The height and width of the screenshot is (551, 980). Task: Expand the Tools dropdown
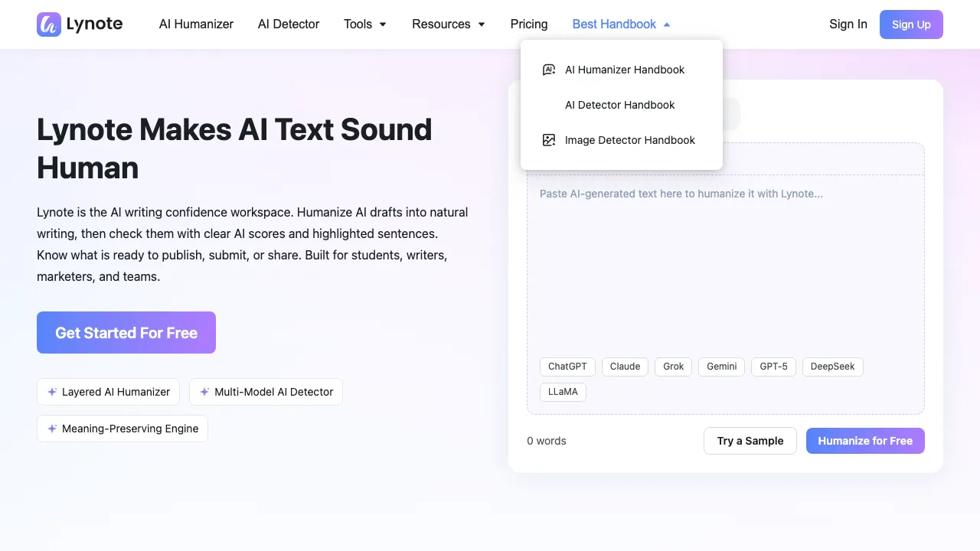point(365,24)
